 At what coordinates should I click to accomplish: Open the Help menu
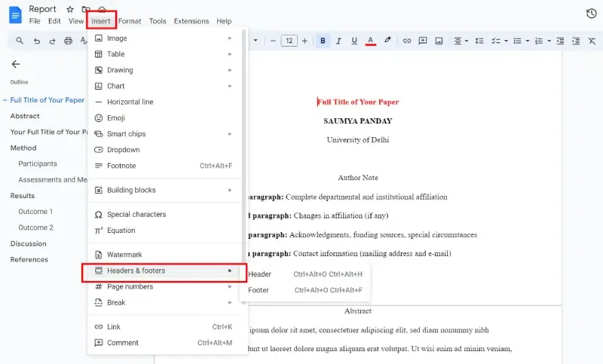(224, 21)
